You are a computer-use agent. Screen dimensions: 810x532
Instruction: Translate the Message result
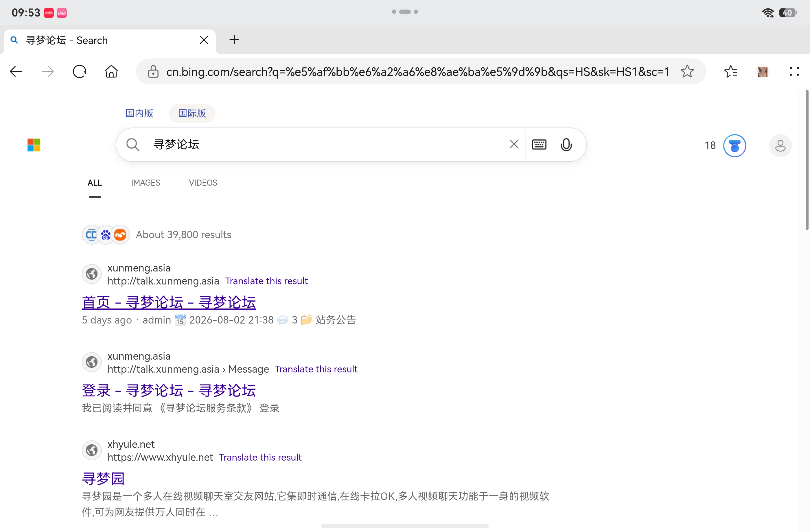coord(316,369)
